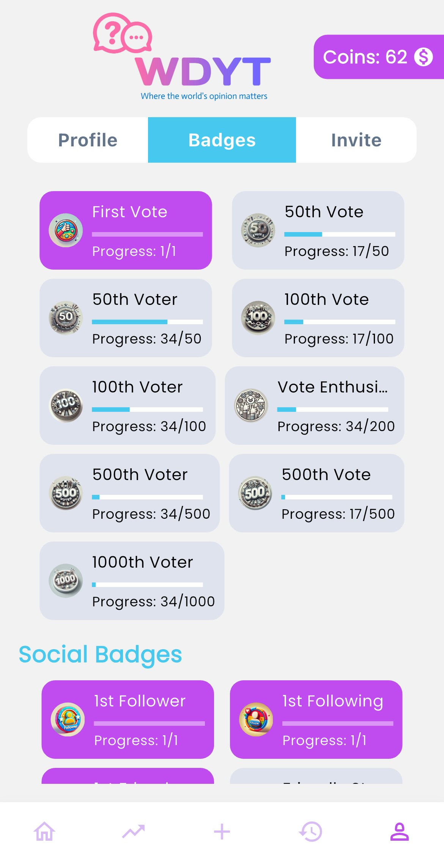444x868 pixels.
Task: Open the Coins: 62 balance button
Action: (379, 57)
